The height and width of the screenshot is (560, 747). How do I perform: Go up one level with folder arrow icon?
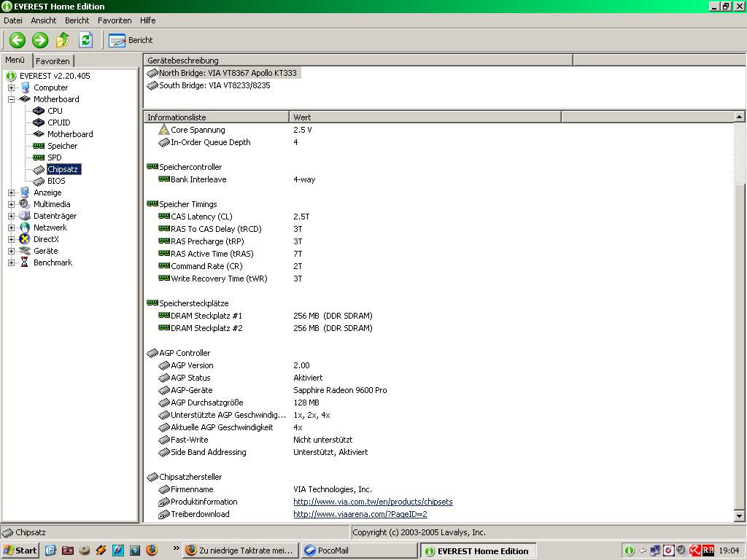[x=63, y=40]
